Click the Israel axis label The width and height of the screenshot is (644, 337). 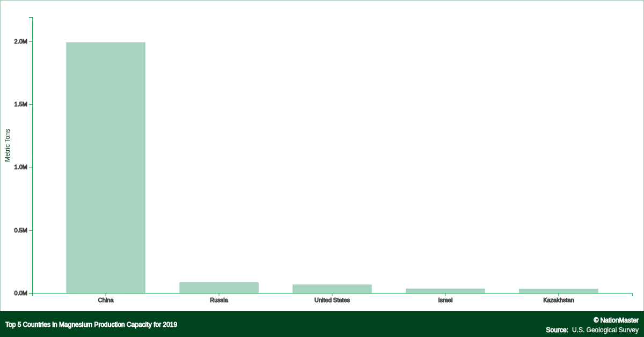point(445,301)
